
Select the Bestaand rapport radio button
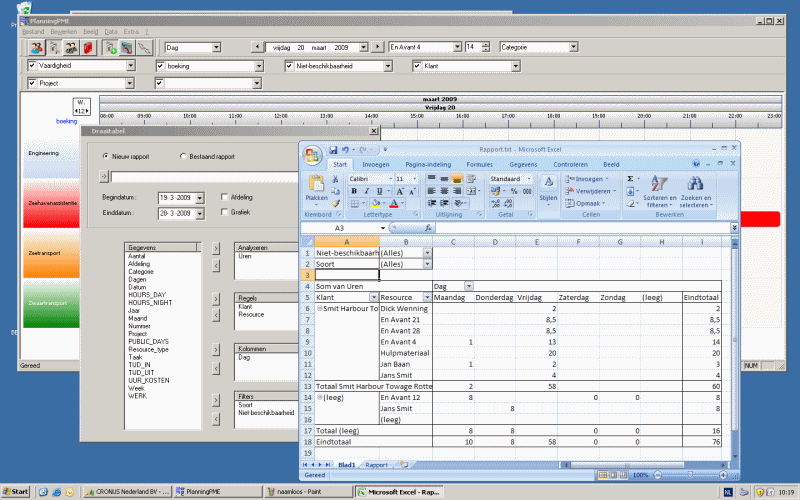tap(182, 156)
